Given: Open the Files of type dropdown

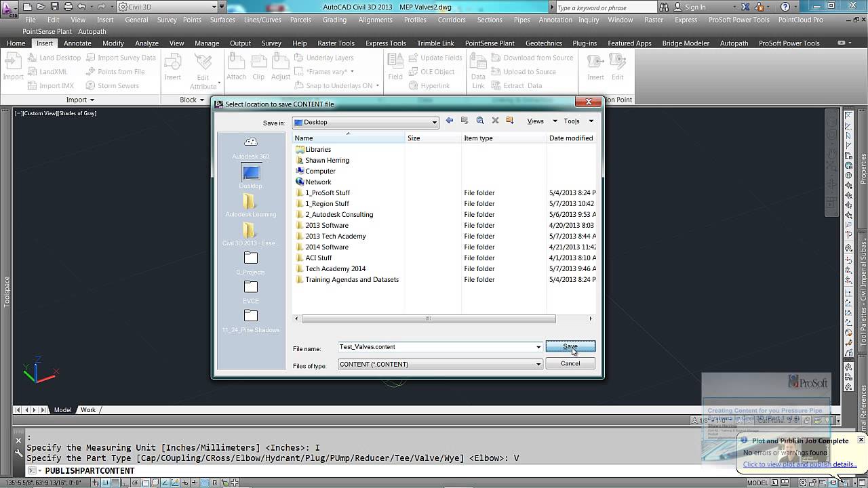Looking at the screenshot, I should click(x=440, y=364).
